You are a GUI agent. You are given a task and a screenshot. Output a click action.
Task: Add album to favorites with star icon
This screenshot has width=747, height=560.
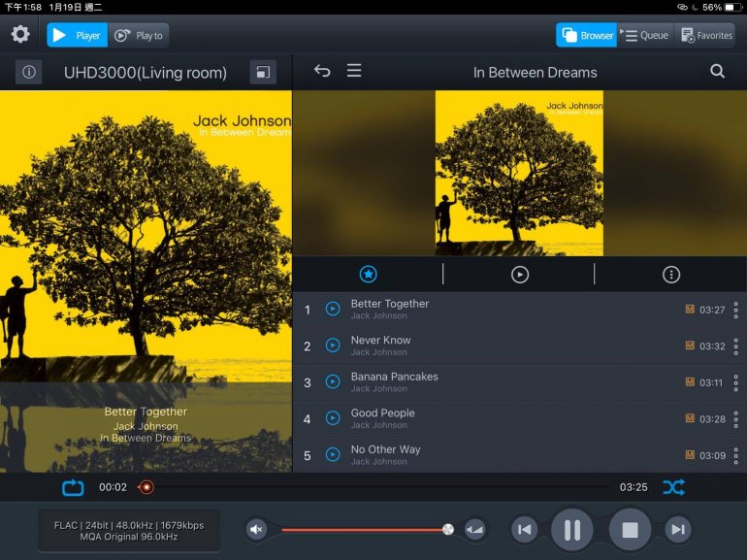point(368,274)
